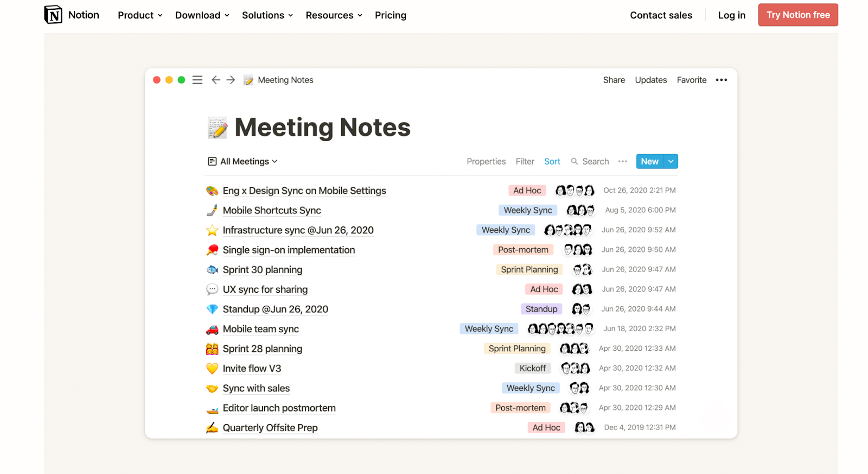This screenshot has height=474, width=868.
Task: Open the dropdown arrow next to New
Action: coord(671,161)
